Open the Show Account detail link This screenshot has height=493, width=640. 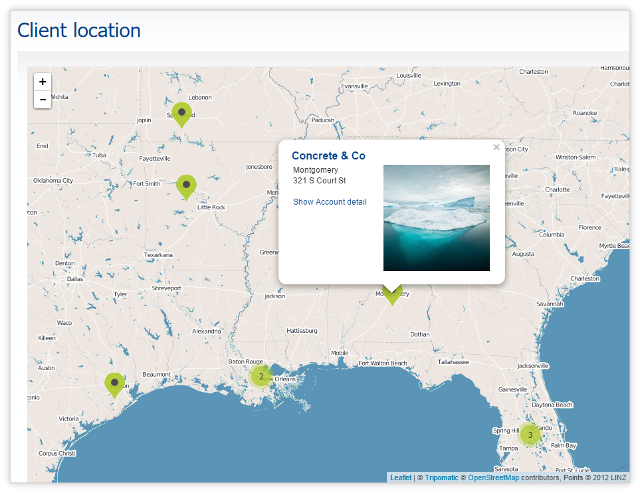[330, 202]
